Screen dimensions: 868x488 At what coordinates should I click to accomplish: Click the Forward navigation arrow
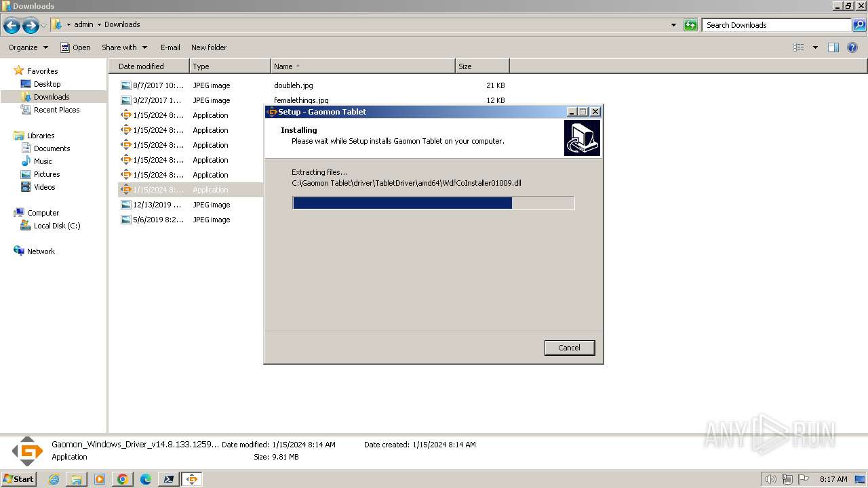(31, 26)
